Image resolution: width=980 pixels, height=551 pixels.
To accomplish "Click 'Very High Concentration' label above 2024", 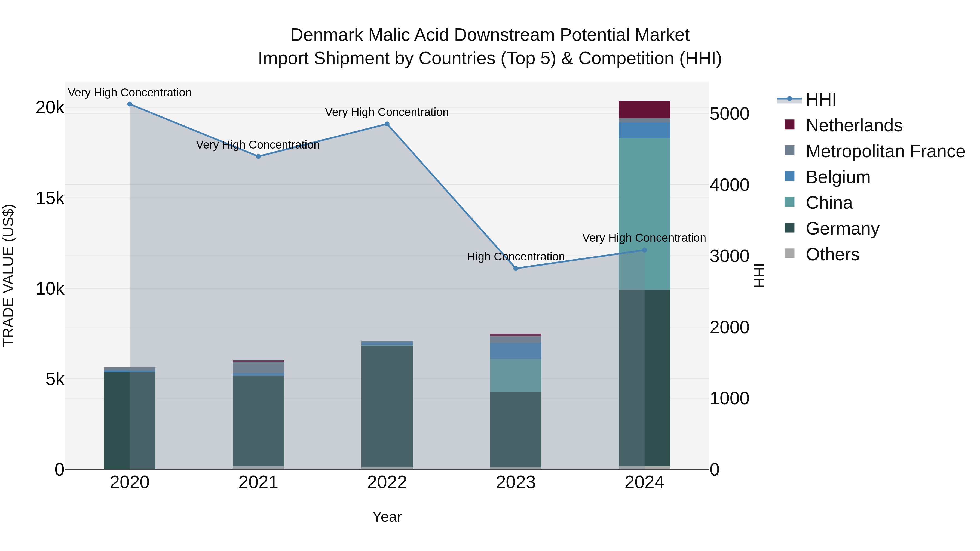I will pyautogui.click(x=644, y=238).
